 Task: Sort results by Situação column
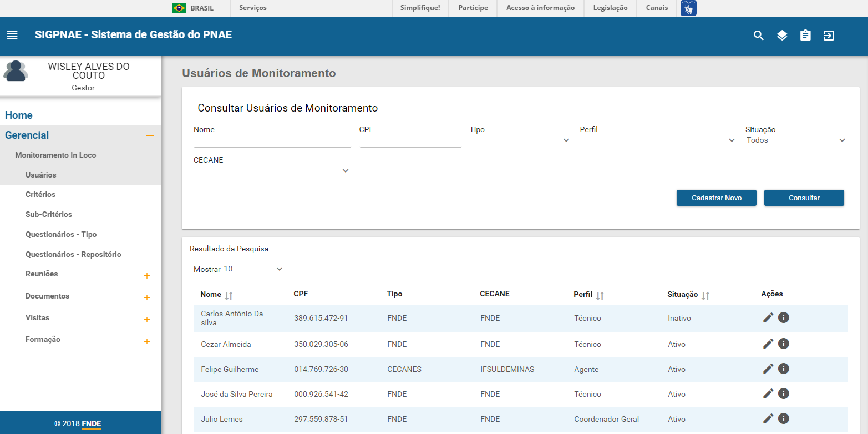point(705,296)
